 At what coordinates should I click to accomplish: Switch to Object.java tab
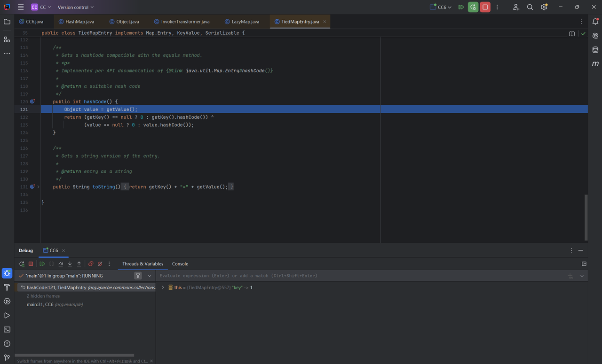[124, 22]
